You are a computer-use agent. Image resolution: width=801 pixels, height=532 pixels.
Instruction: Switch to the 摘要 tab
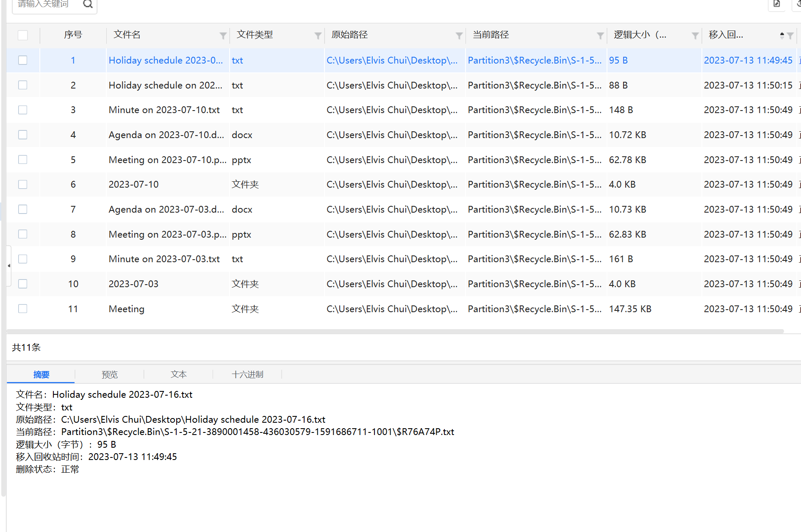(41, 374)
